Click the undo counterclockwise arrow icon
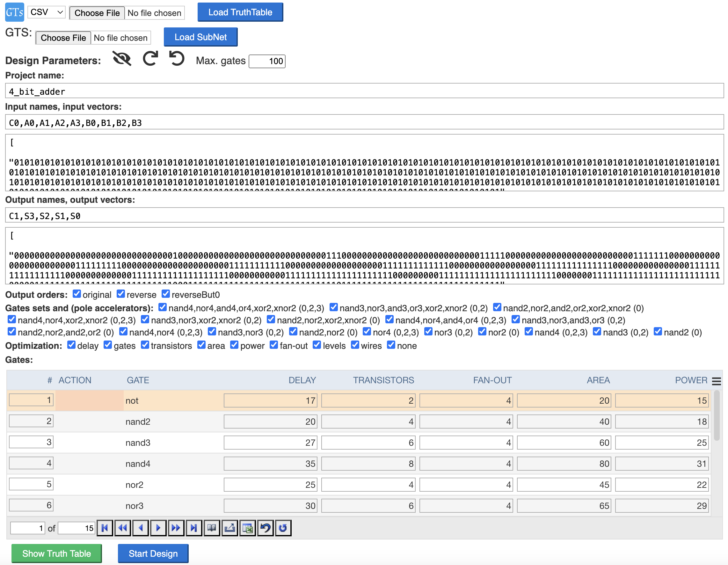728x565 pixels. coord(177,59)
